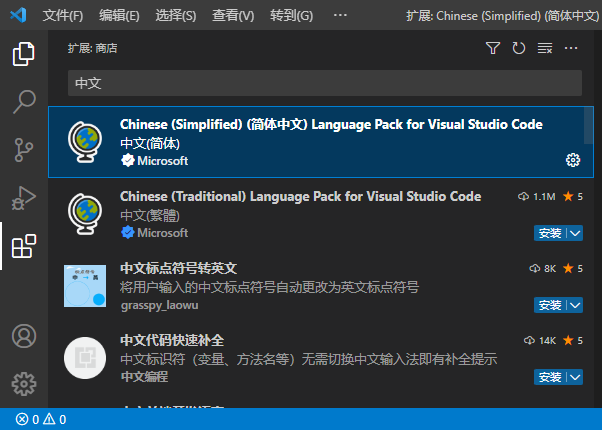Image resolution: width=602 pixels, height=430 pixels.
Task: Install 中文标点符号转英文 extension
Action: [550, 305]
